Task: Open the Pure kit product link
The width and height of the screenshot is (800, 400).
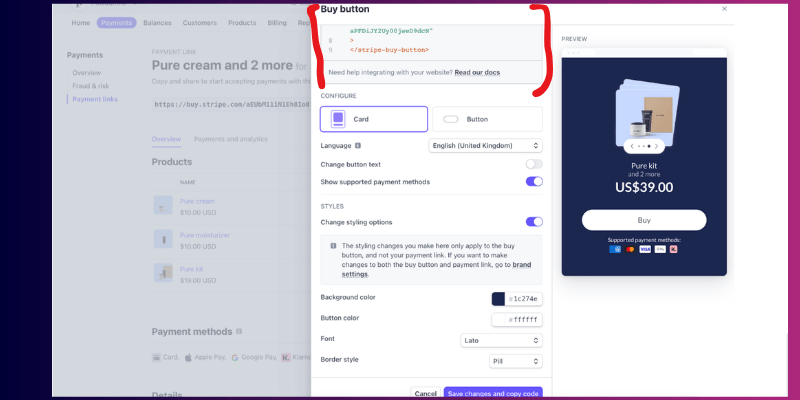Action: click(191, 269)
